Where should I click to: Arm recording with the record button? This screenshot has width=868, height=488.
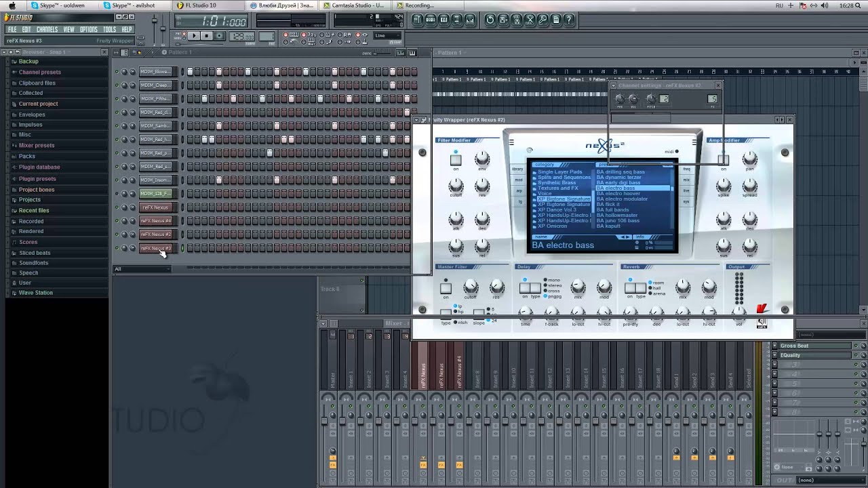[219, 35]
